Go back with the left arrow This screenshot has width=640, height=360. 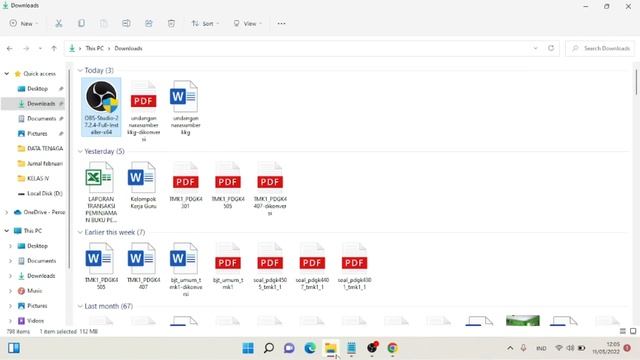10,49
